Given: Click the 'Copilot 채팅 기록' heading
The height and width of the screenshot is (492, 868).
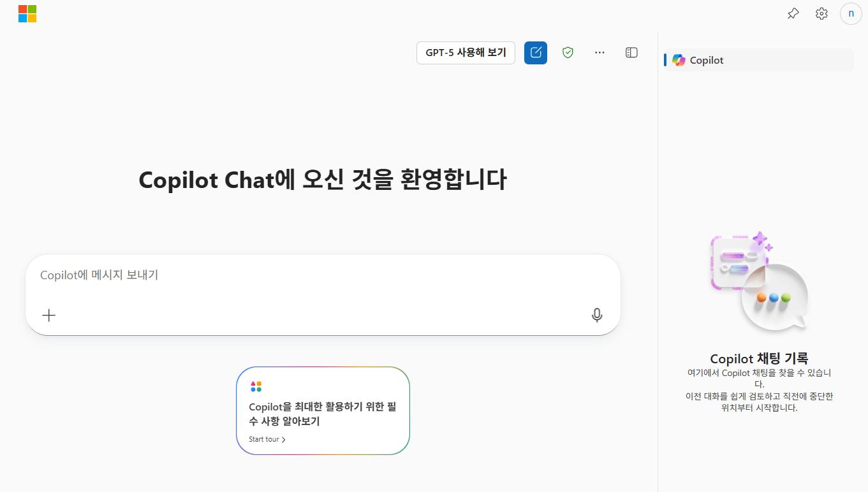Looking at the screenshot, I should point(759,358).
